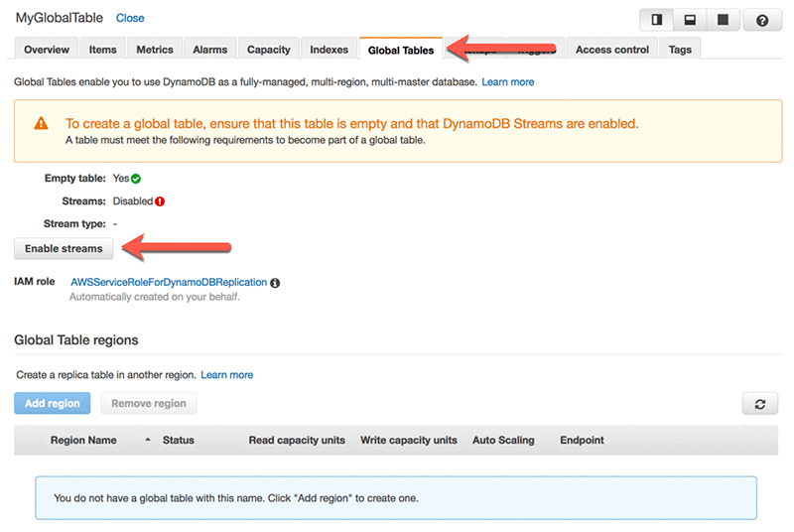Open the Overview tab
Screen dimensions: 794x532
click(47, 50)
